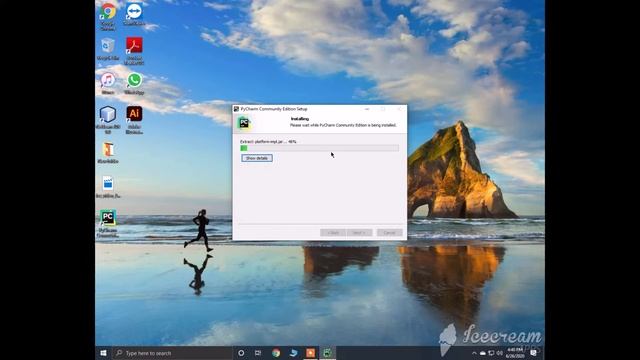This screenshot has width=640, height=360.
Task: Open the blue swirl app on the taskbar
Action: pyautogui.click(x=293, y=353)
